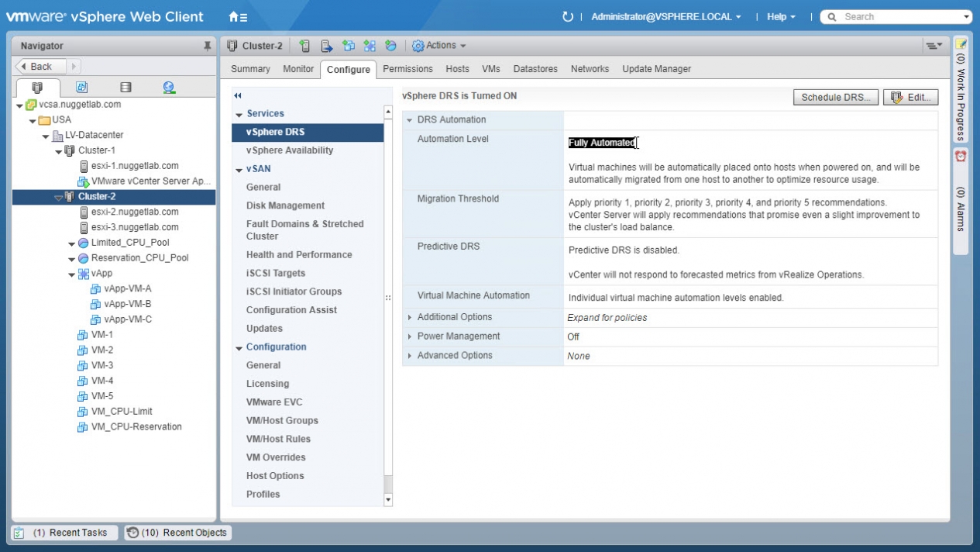980x552 pixels.
Task: Switch to VMs and Templates navigator view
Action: pyautogui.click(x=81, y=88)
